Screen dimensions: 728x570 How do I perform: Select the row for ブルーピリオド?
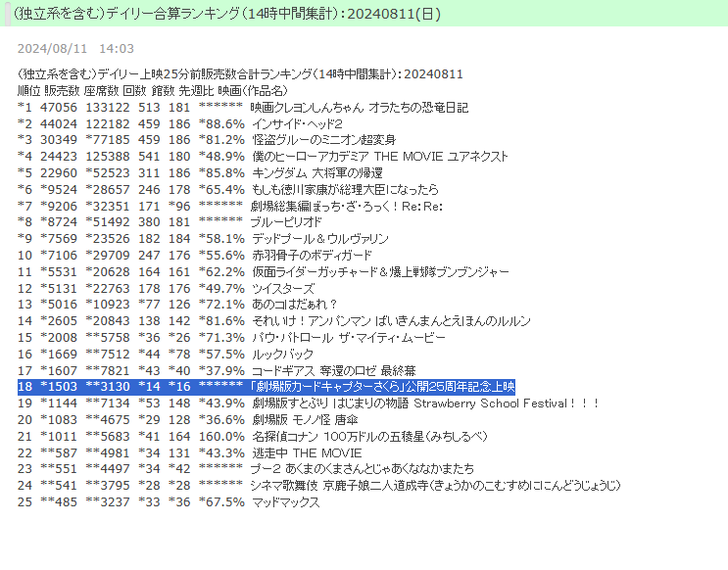pos(170,222)
